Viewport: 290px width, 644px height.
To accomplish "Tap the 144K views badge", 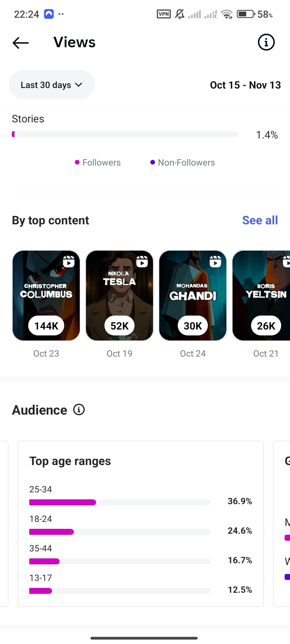I will [46, 326].
